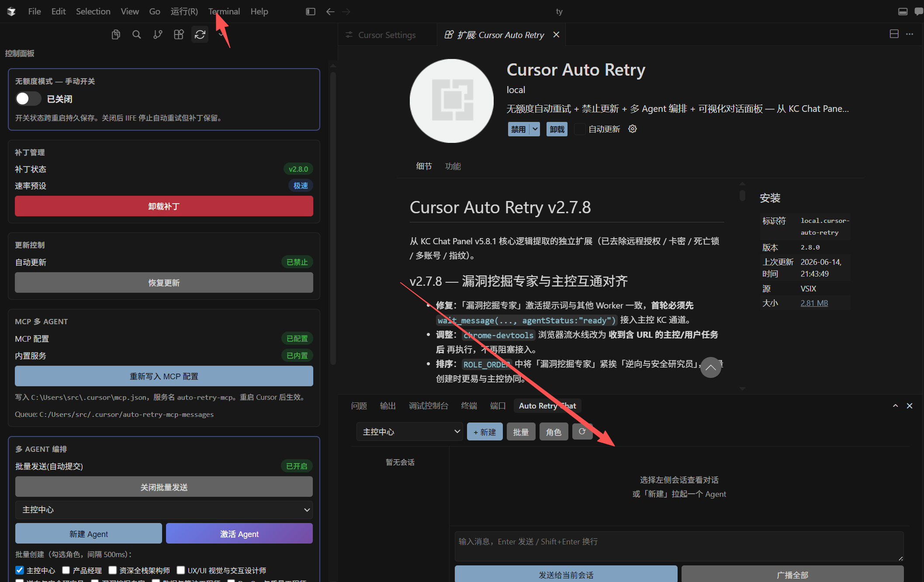Click the 发送给当前会话 button

point(566,574)
